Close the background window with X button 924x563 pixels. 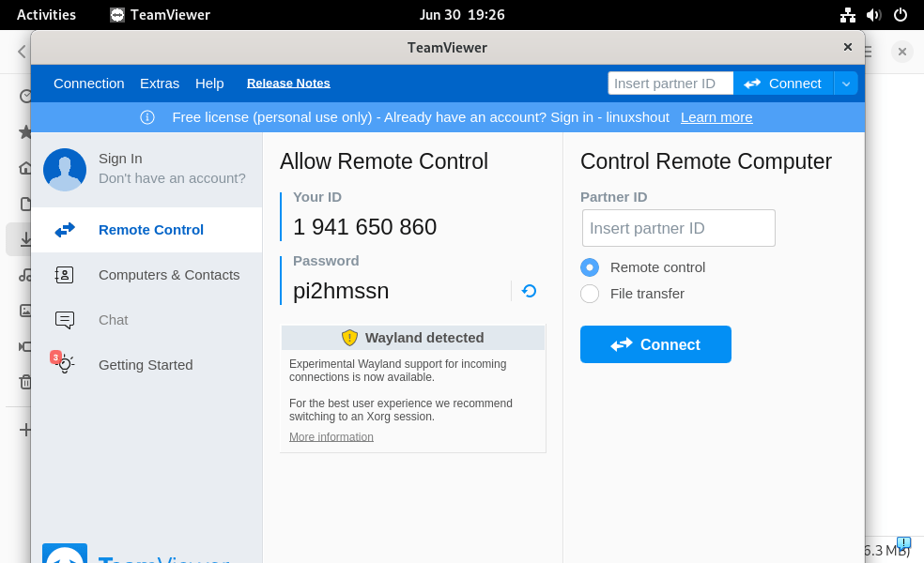tap(901, 52)
